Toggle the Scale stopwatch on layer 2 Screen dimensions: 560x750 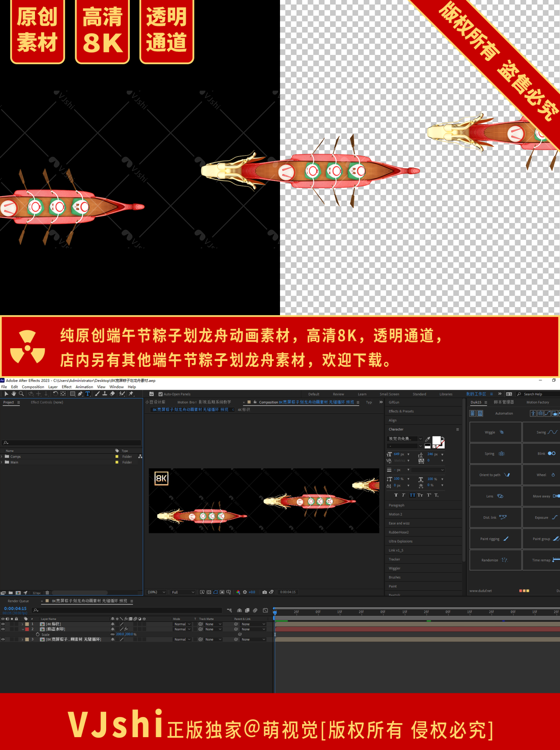(38, 634)
